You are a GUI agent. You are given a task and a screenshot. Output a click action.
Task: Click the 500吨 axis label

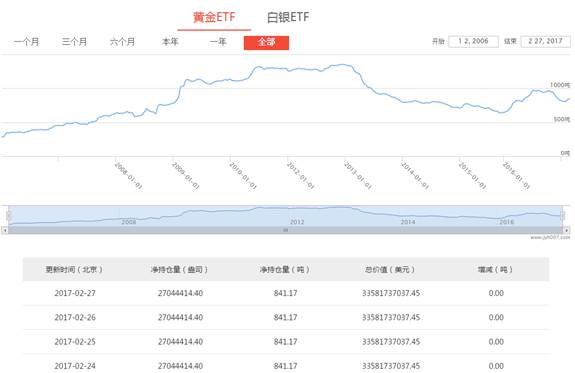coord(562,119)
